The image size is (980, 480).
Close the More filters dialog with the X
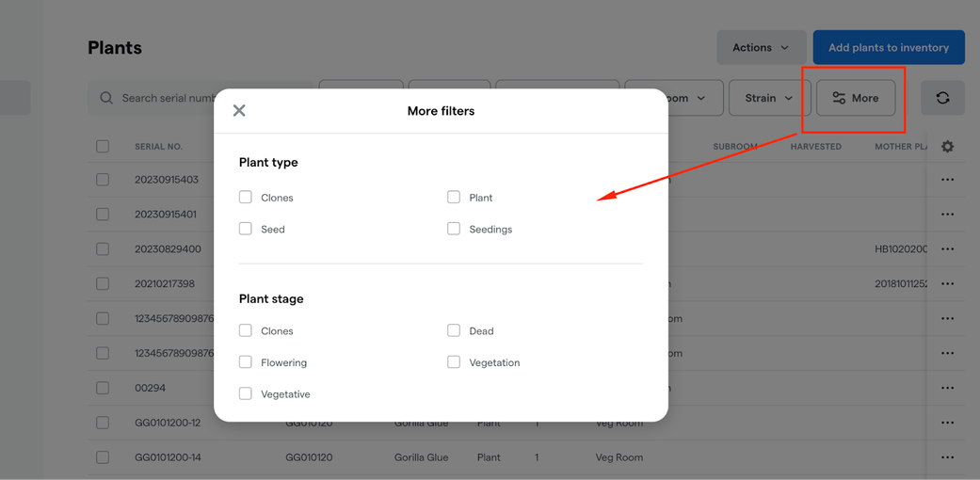coord(239,111)
